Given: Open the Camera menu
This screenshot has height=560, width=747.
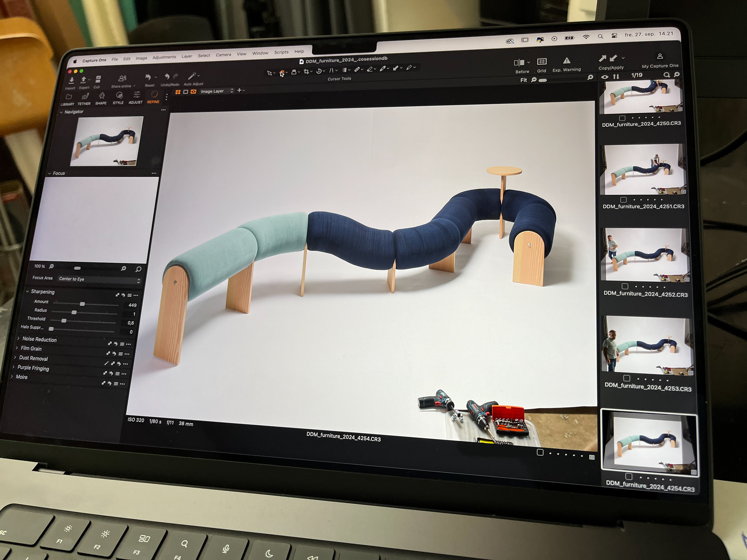Looking at the screenshot, I should click(224, 55).
